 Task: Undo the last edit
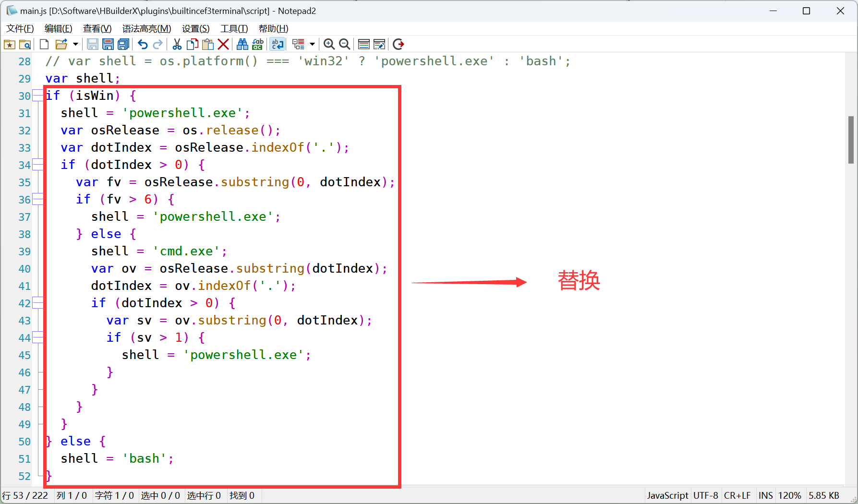(x=143, y=45)
